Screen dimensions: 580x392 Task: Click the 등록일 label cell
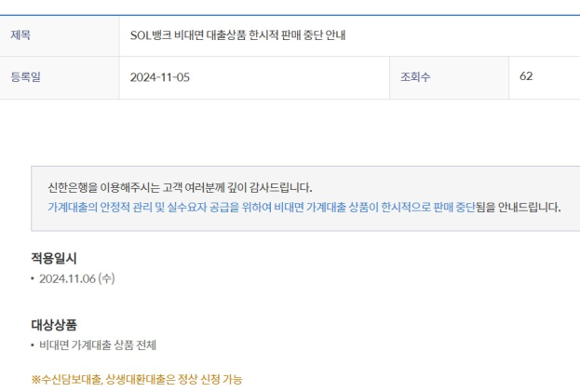[x=60, y=78]
